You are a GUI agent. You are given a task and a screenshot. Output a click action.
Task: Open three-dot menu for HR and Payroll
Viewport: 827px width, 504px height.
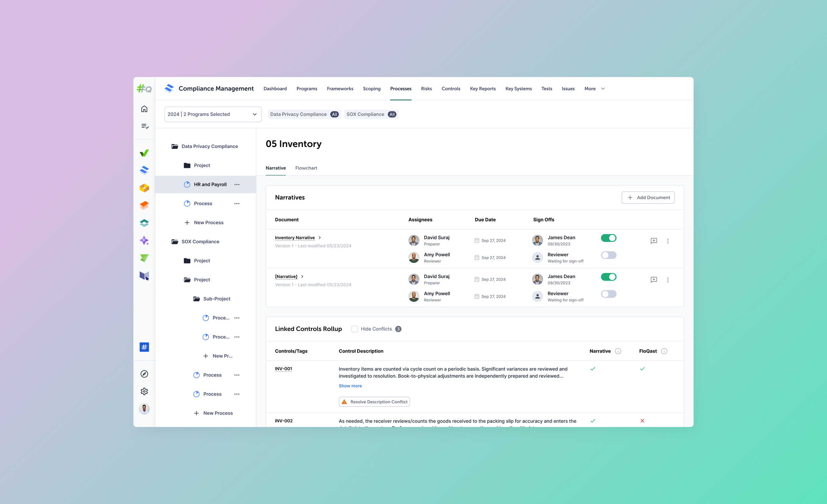pyautogui.click(x=237, y=185)
